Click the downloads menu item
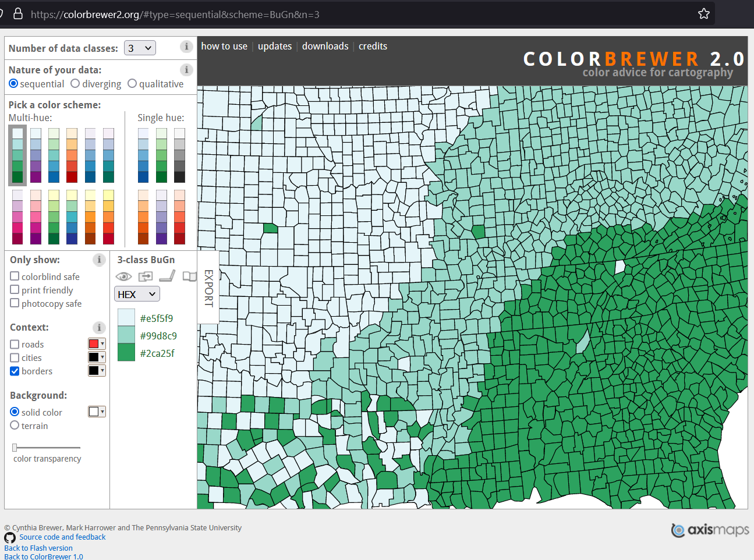 325,46
